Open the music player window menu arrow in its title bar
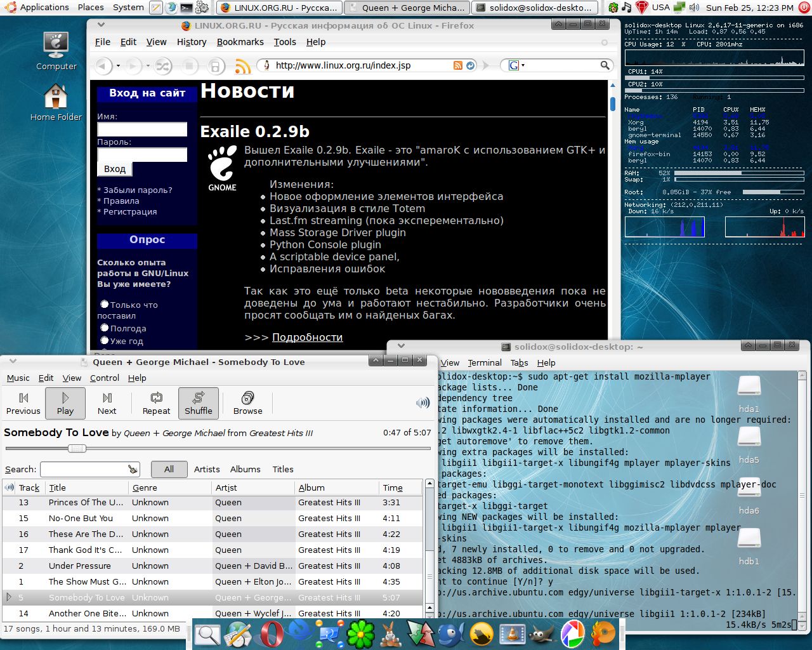Screen dimensions: 812x650 pos(14,361)
